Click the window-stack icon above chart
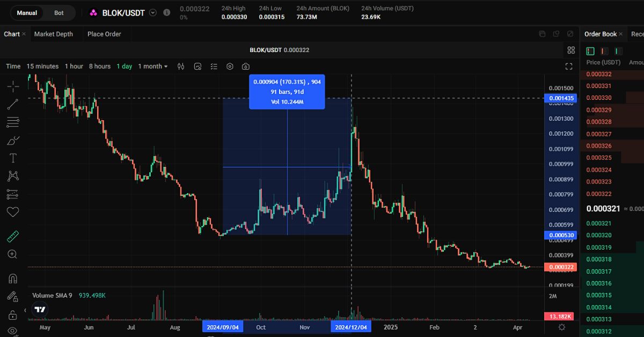Viewport: 644px width, 337px height. point(542,34)
